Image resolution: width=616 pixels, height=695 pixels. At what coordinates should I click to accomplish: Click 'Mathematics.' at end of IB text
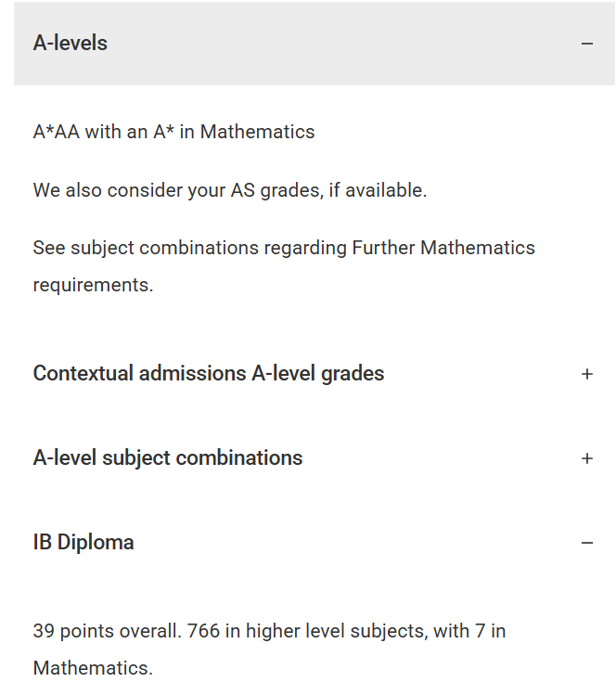(x=93, y=668)
